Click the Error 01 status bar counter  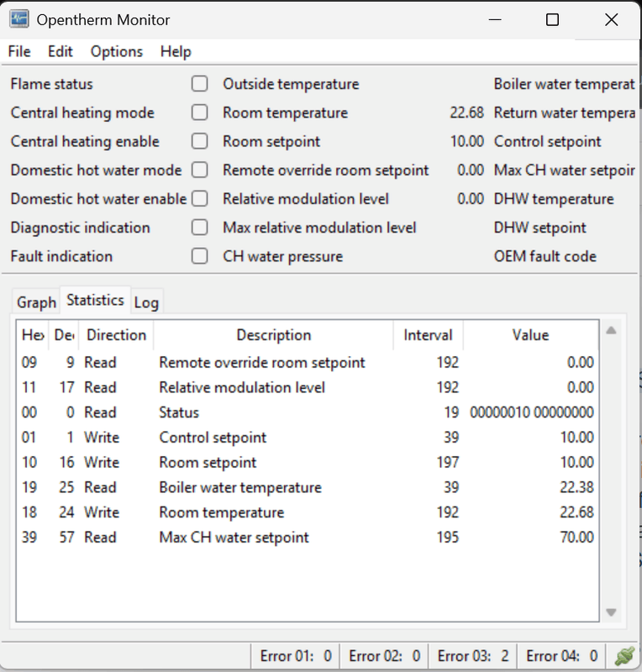tap(296, 656)
